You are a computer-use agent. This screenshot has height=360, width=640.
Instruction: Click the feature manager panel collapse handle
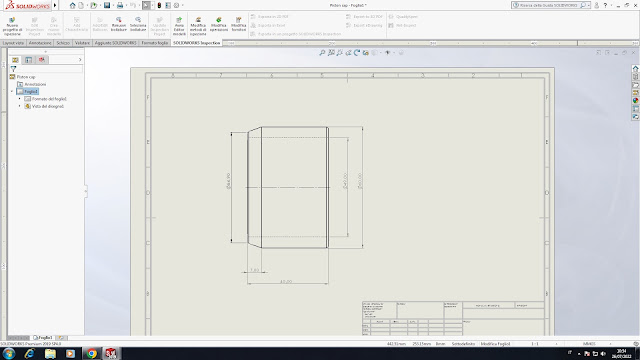[x=86, y=191]
